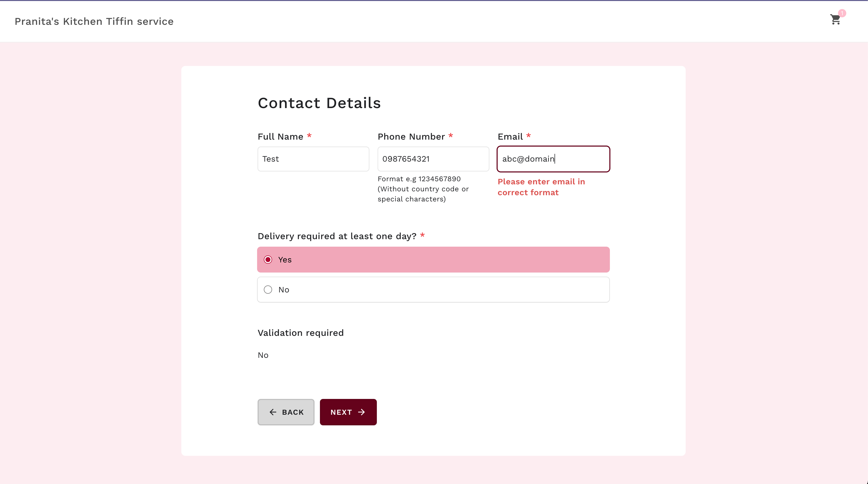Viewport: 868px width, 484px height.
Task: Click the Email field containing abc@domain
Action: point(553,159)
